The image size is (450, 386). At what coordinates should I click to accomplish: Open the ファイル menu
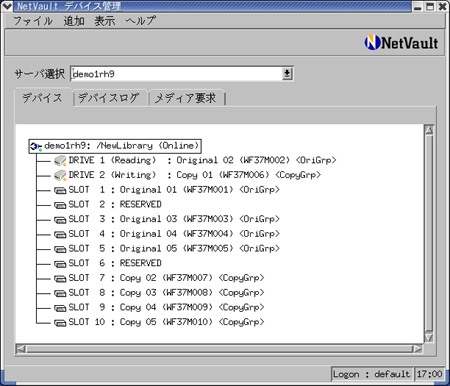[x=33, y=21]
